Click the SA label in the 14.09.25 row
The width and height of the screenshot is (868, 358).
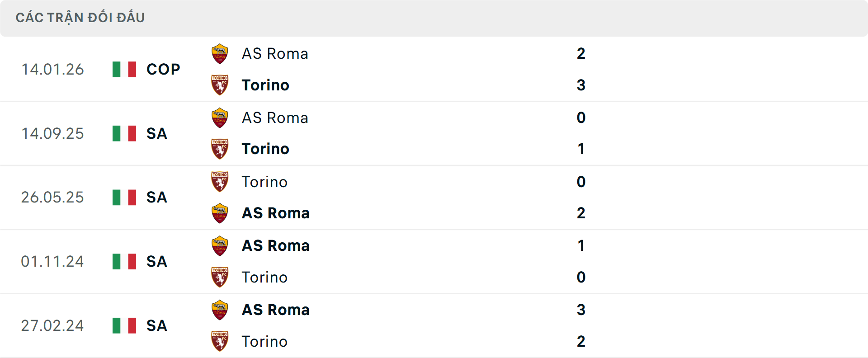156,133
